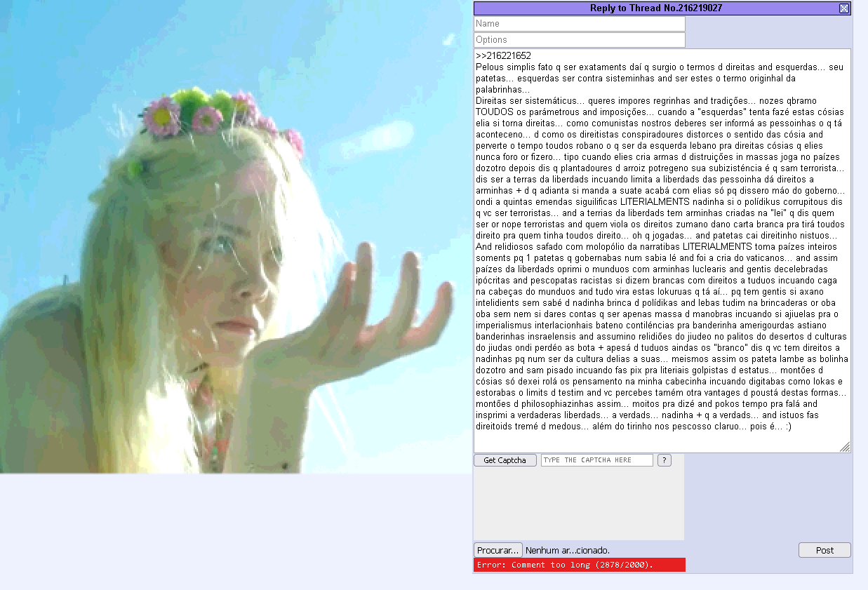Click the Post button
This screenshot has width=868, height=590.
point(824,550)
